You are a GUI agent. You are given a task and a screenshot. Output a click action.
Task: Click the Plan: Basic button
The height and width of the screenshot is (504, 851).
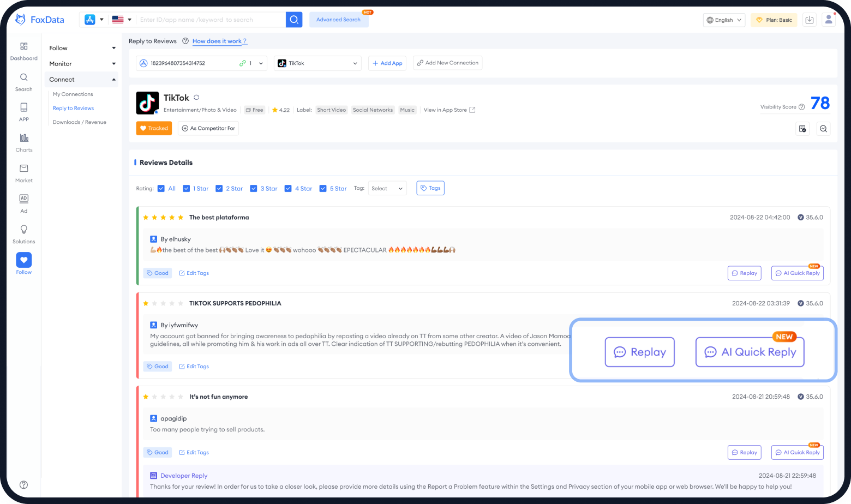coord(774,20)
